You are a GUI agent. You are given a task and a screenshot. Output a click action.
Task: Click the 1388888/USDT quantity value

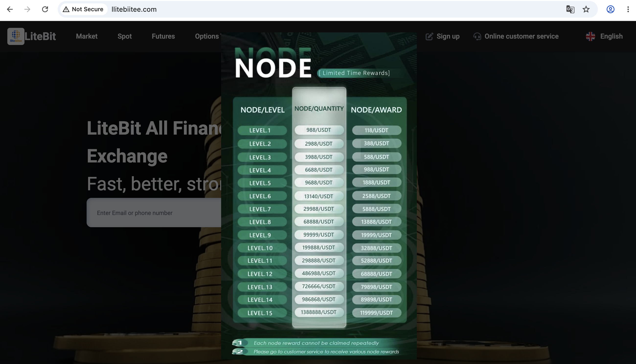[x=319, y=312]
